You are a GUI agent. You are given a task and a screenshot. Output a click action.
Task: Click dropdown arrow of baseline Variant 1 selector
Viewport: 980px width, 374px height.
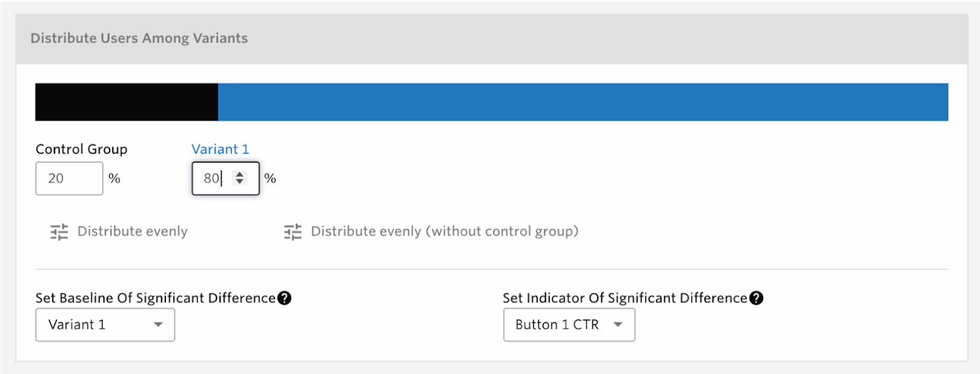pos(158,324)
